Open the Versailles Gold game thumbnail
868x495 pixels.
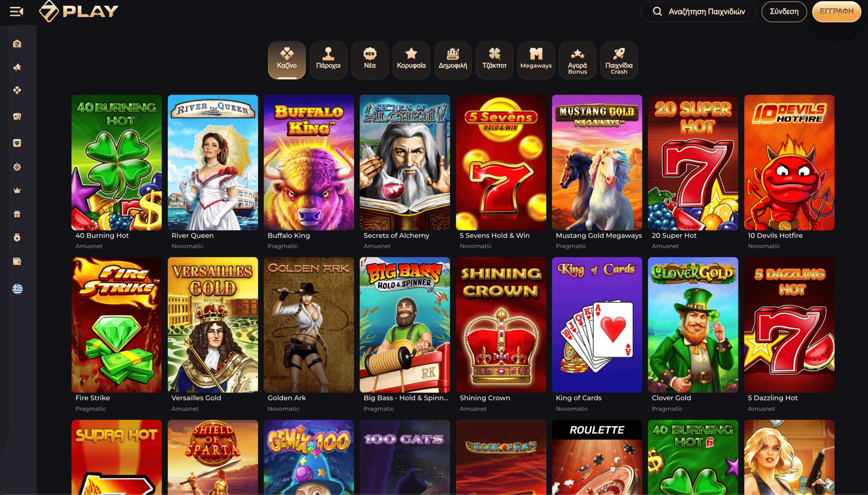point(213,325)
